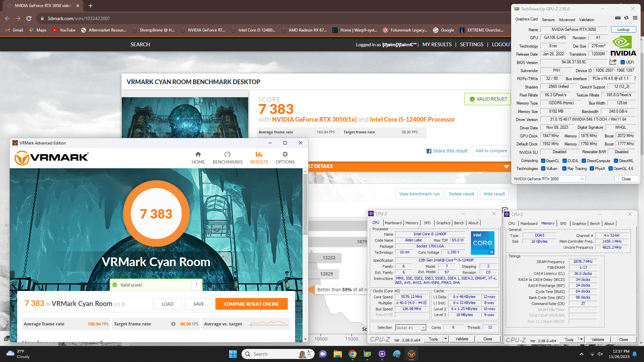Click COMPARE RESULT ONLINE in VRMark
The image size is (644, 362).
[x=251, y=304]
